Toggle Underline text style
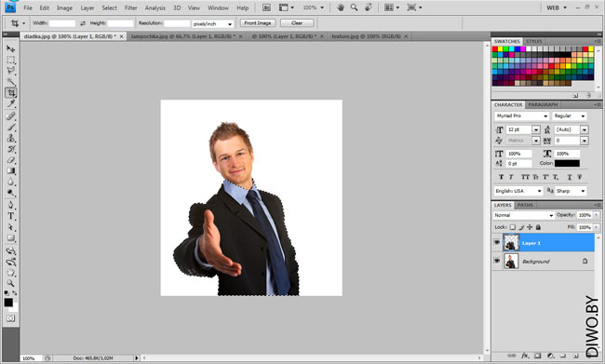 click(x=569, y=177)
